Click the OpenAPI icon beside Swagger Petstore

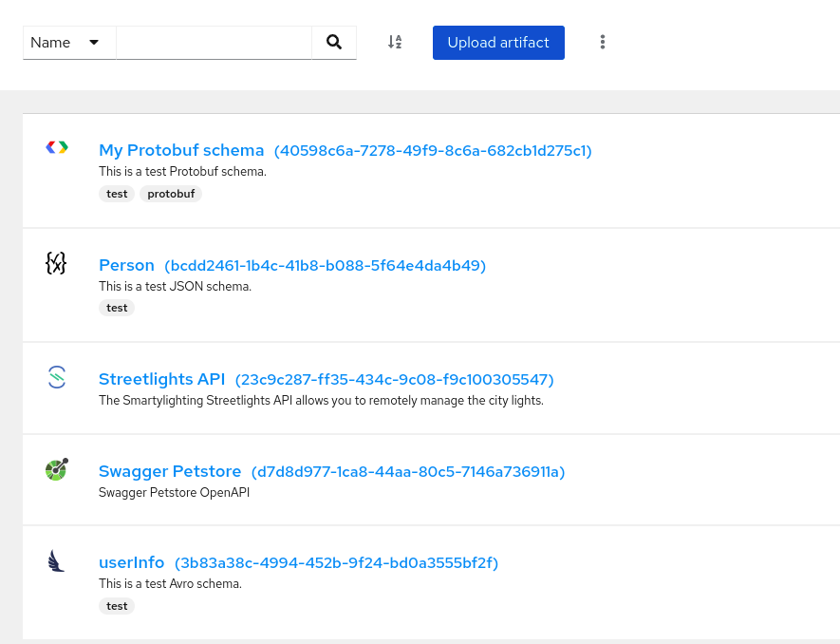(56, 469)
